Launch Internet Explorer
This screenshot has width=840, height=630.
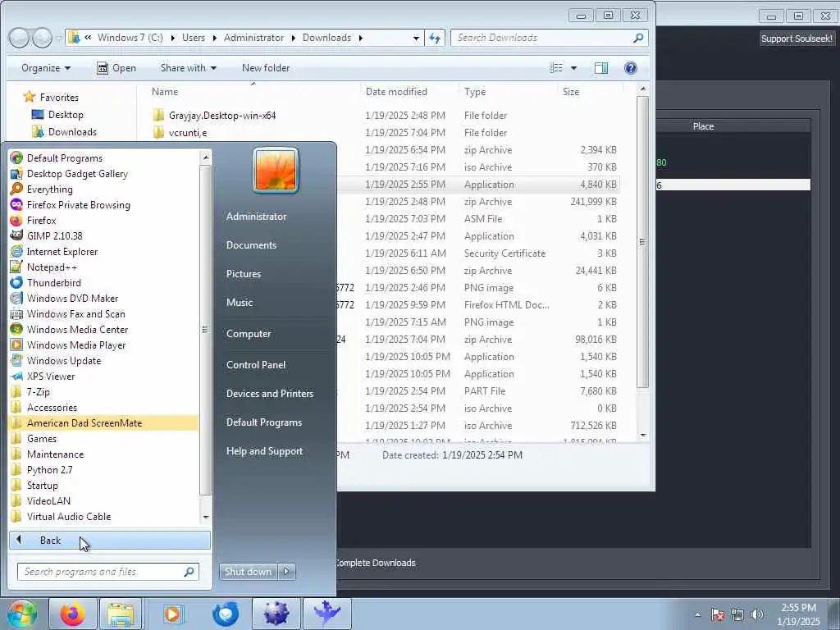(x=62, y=251)
